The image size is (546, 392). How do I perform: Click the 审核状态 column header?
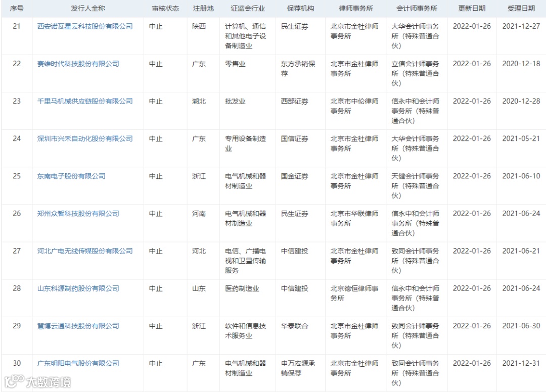(x=165, y=9)
